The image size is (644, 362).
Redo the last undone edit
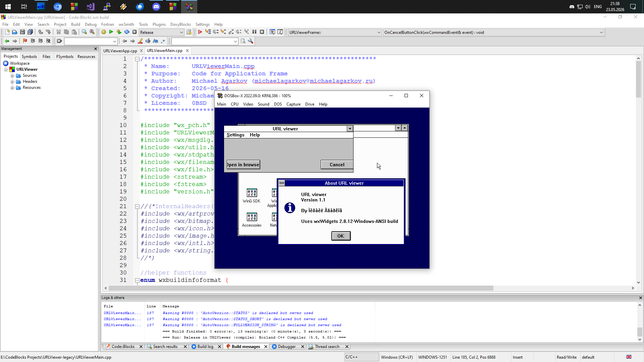coord(48,32)
